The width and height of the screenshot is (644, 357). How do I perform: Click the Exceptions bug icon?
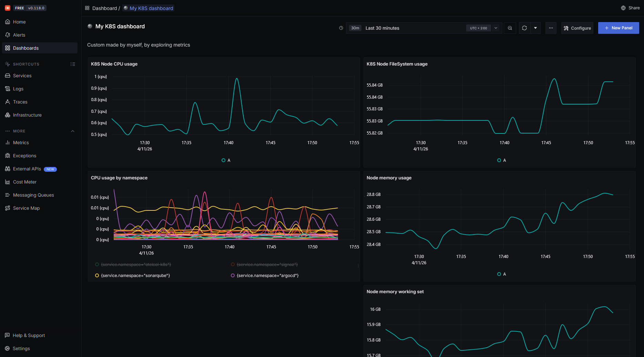tap(8, 156)
